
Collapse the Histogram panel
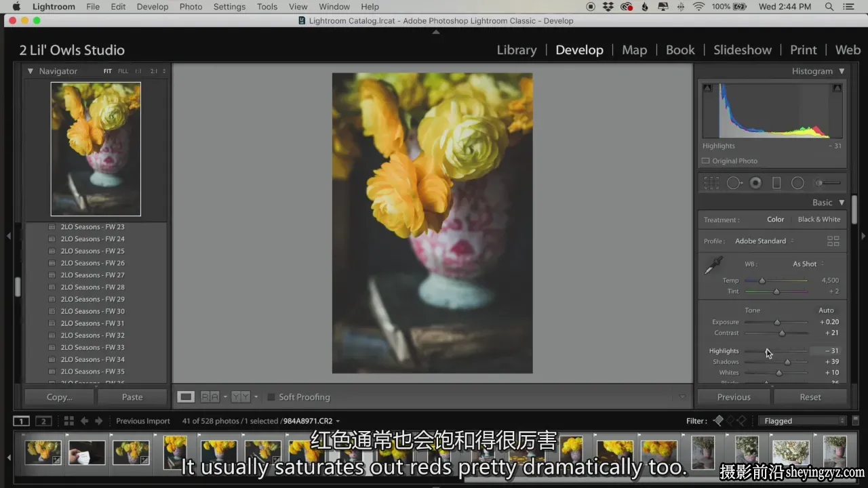(842, 71)
